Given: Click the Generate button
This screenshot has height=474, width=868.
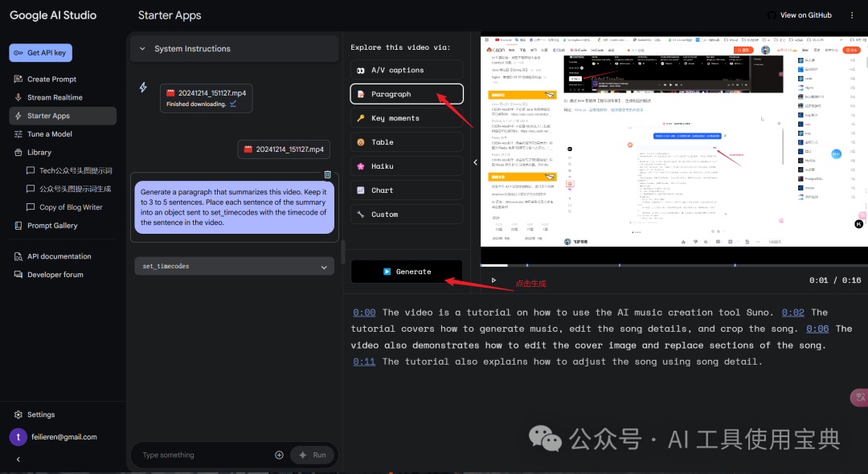Looking at the screenshot, I should point(407,272).
